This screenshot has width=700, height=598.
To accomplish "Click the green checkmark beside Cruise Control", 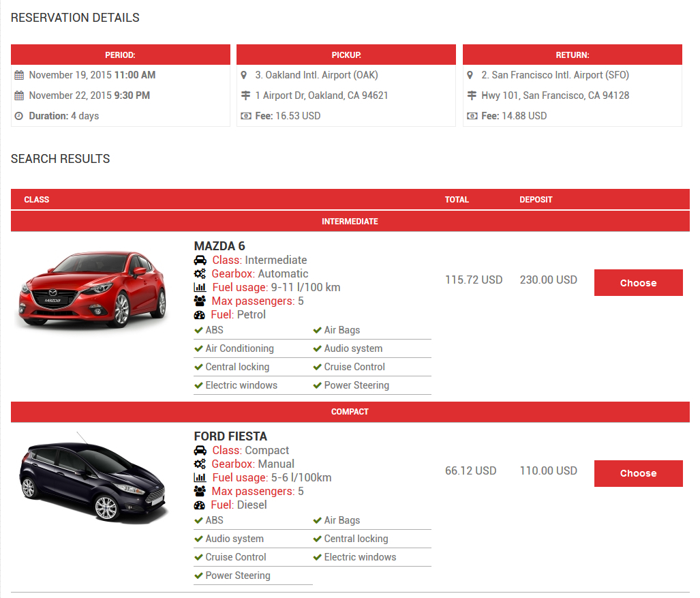I will click(x=317, y=366).
